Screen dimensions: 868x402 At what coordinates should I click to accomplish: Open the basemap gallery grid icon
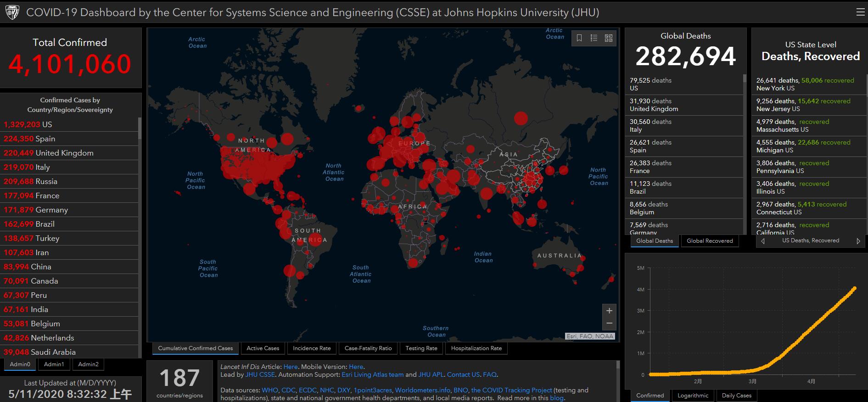(609, 38)
